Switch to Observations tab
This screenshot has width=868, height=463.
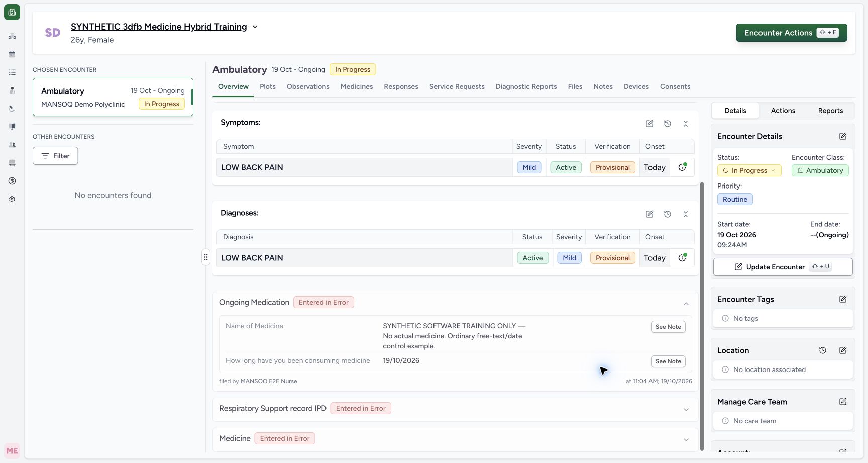[x=308, y=86]
